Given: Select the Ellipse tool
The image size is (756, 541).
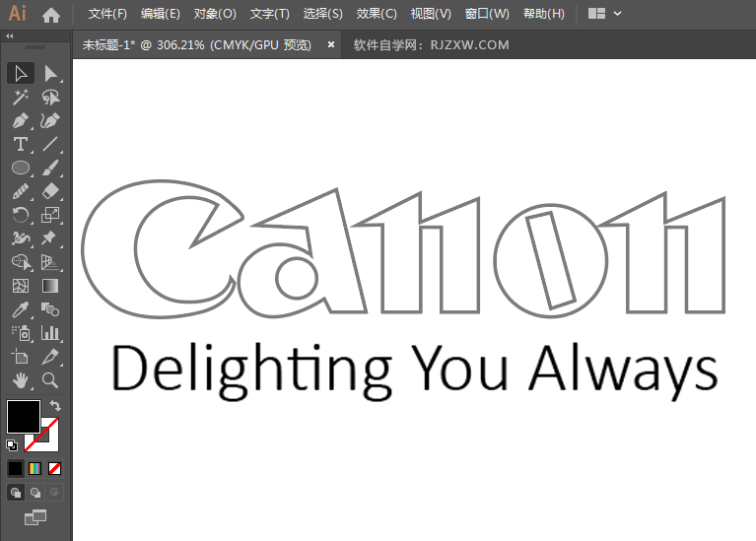Looking at the screenshot, I should [x=21, y=168].
